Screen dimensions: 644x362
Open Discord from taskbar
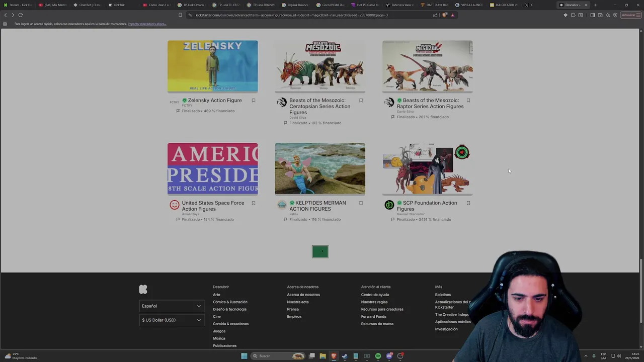click(x=389, y=356)
